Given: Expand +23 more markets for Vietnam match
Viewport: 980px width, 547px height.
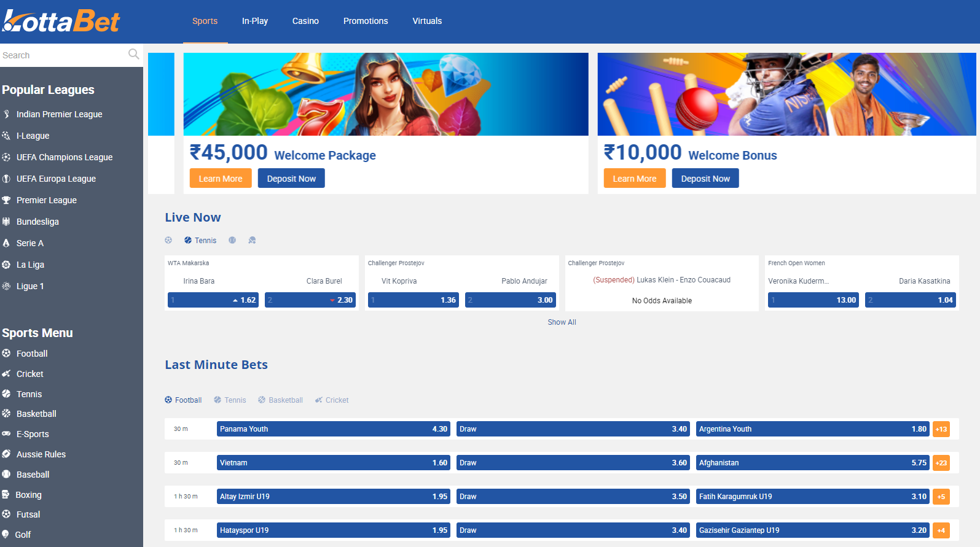Looking at the screenshot, I should pyautogui.click(x=941, y=463).
